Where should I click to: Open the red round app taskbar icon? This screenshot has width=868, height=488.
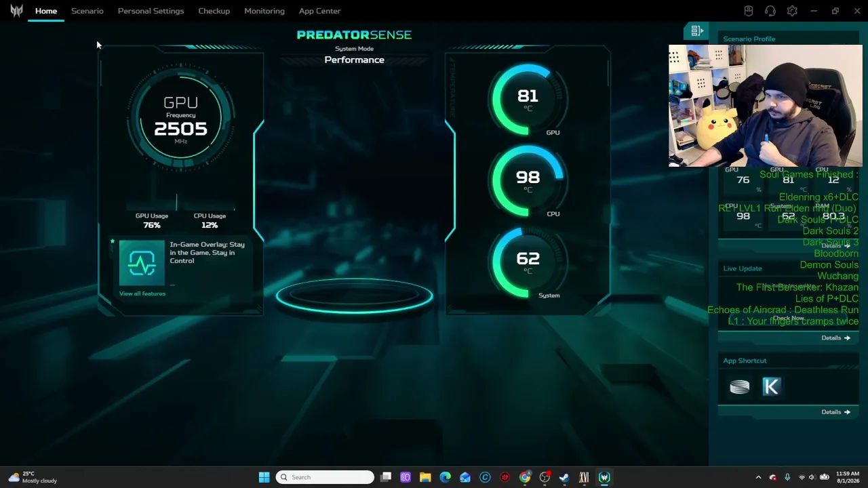[505, 477]
